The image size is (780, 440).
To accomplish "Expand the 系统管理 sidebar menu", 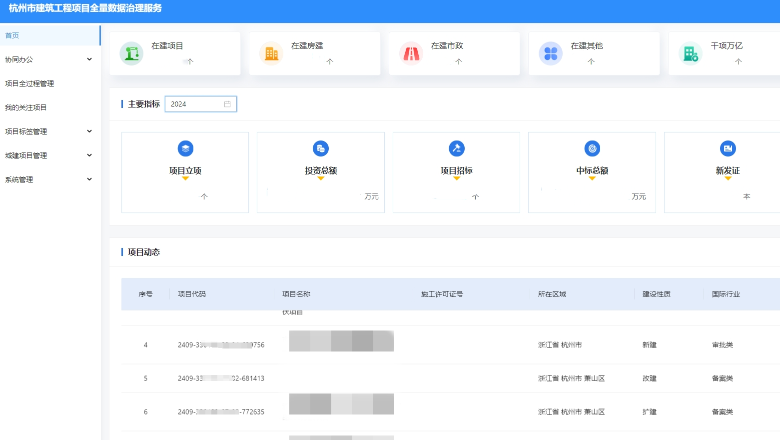I will [89, 180].
